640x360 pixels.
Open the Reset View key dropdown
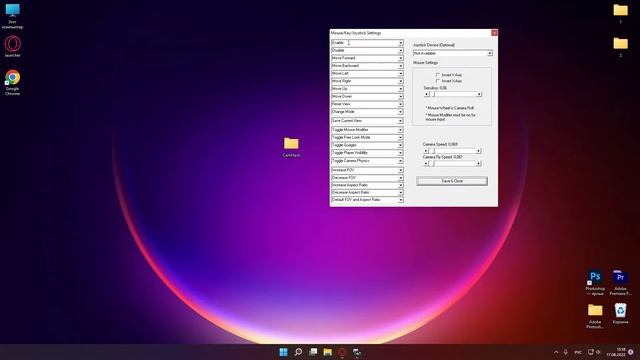pyautogui.click(x=367, y=104)
